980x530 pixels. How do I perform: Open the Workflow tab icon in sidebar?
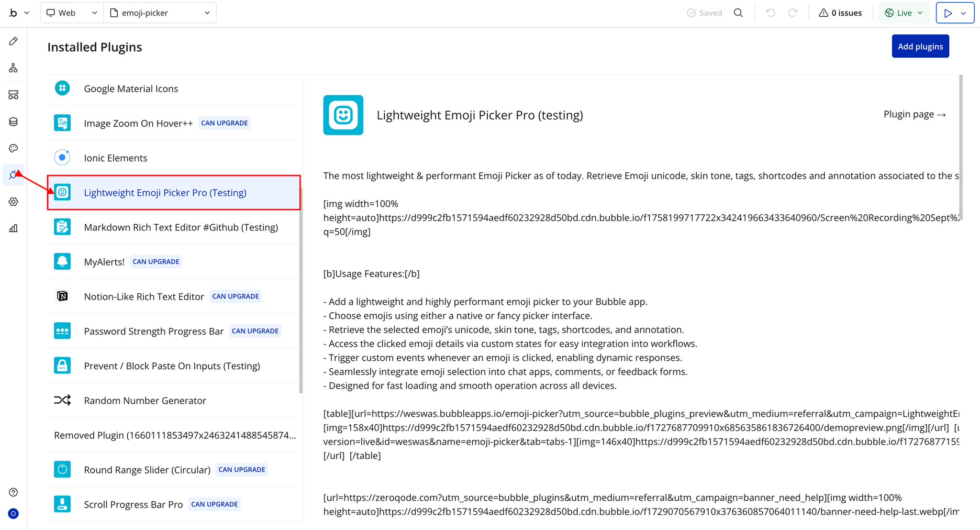(x=13, y=68)
